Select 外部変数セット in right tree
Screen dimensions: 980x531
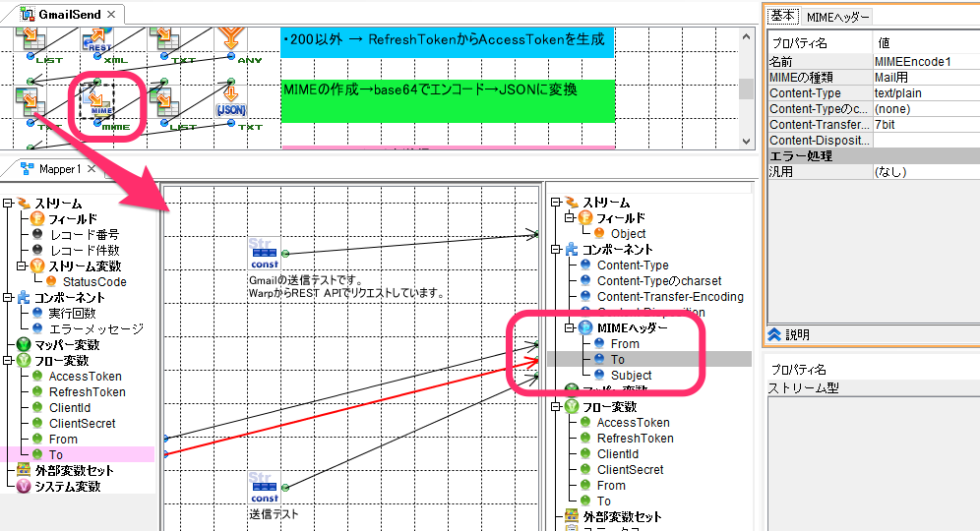pyautogui.click(x=622, y=516)
